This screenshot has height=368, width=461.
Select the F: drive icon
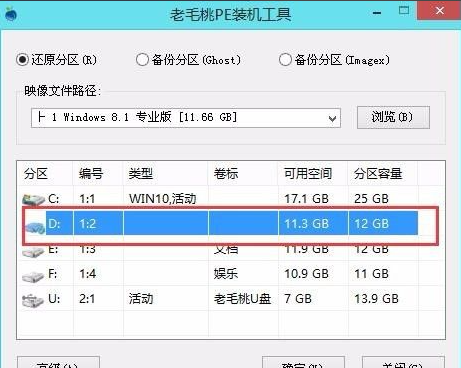(x=33, y=276)
